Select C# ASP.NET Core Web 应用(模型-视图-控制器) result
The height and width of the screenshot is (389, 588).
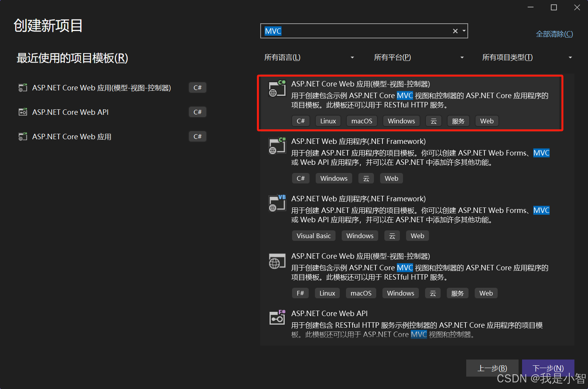pos(410,103)
